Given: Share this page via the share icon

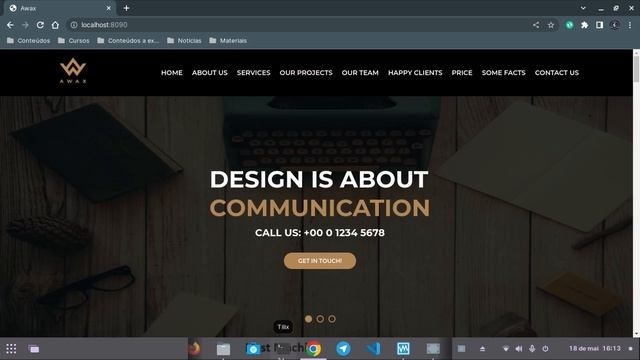Looking at the screenshot, I should pyautogui.click(x=536, y=25).
